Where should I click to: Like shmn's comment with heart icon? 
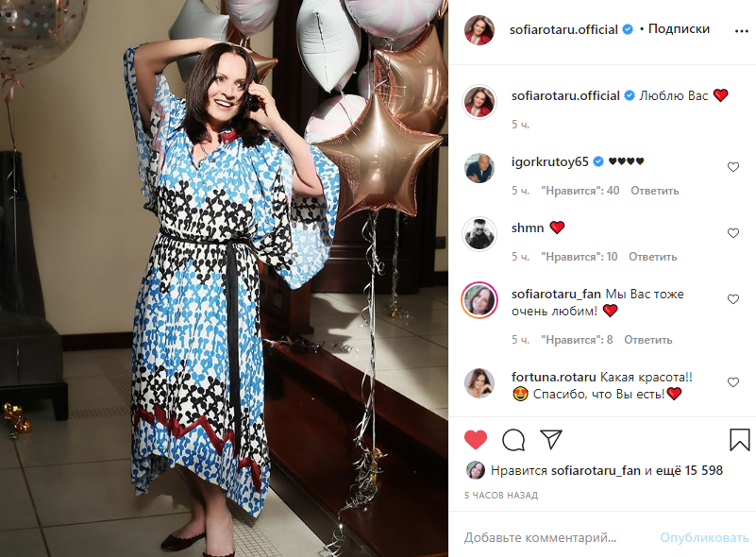[732, 233]
